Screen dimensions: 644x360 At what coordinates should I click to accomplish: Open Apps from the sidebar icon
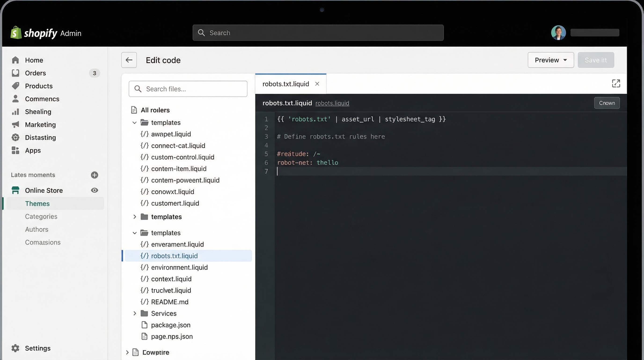(15, 150)
